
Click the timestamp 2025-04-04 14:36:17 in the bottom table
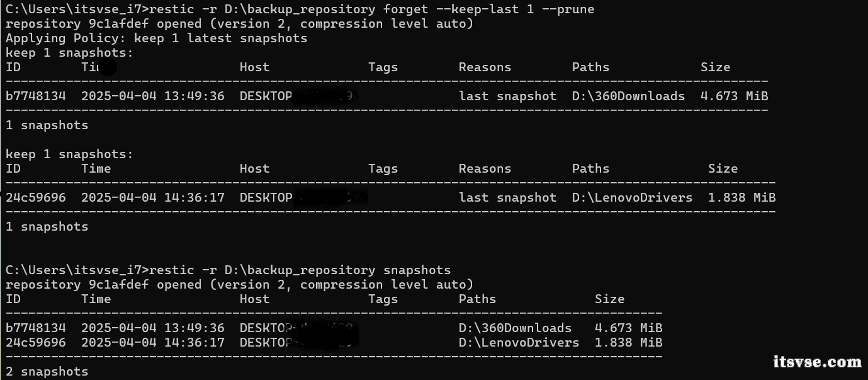(x=153, y=343)
